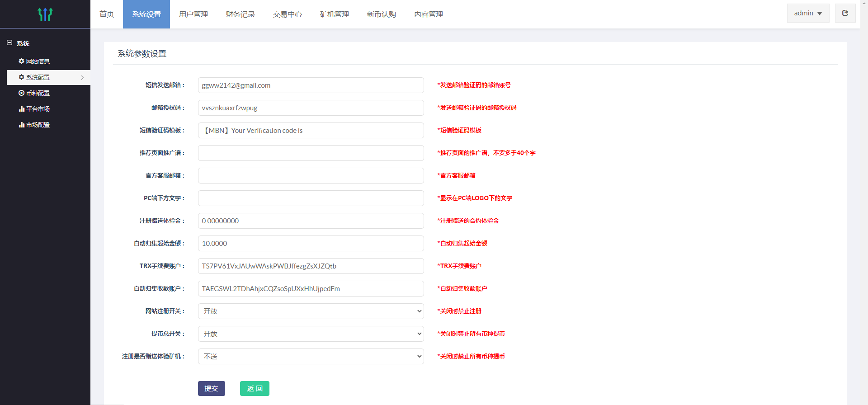Select the TRX手续费账户 address field

(311, 266)
